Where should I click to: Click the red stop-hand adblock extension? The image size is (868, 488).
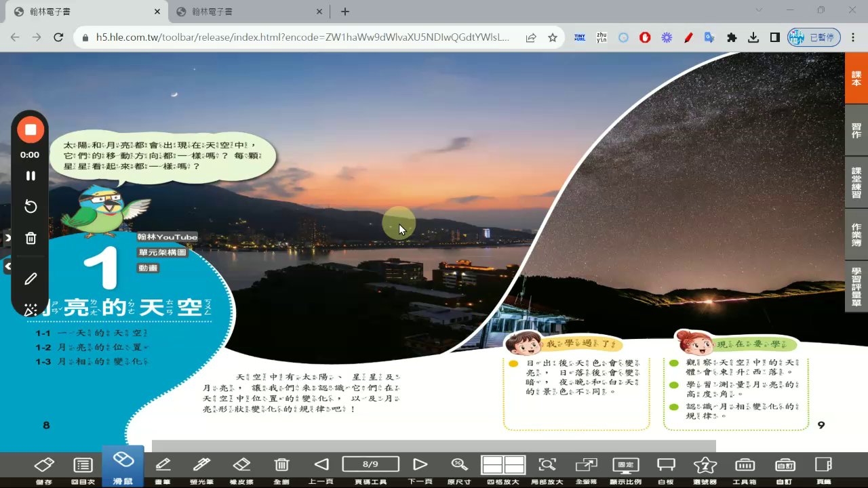click(x=645, y=38)
